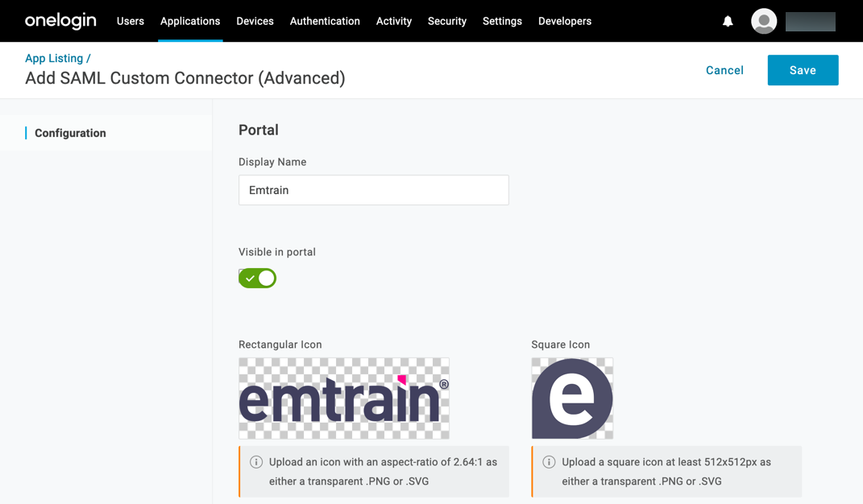
Task: Select the Emtrain rectangular icon image
Action: (344, 399)
